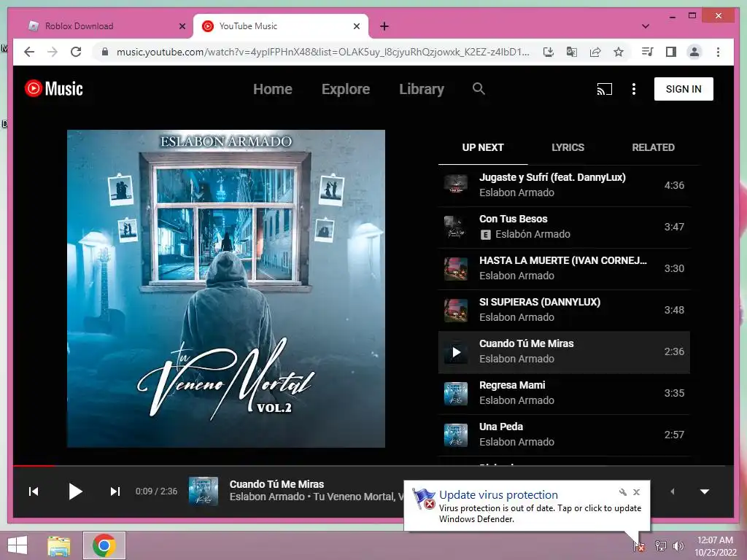Open the translate page icon
Screen dimensions: 747x560
(572, 52)
